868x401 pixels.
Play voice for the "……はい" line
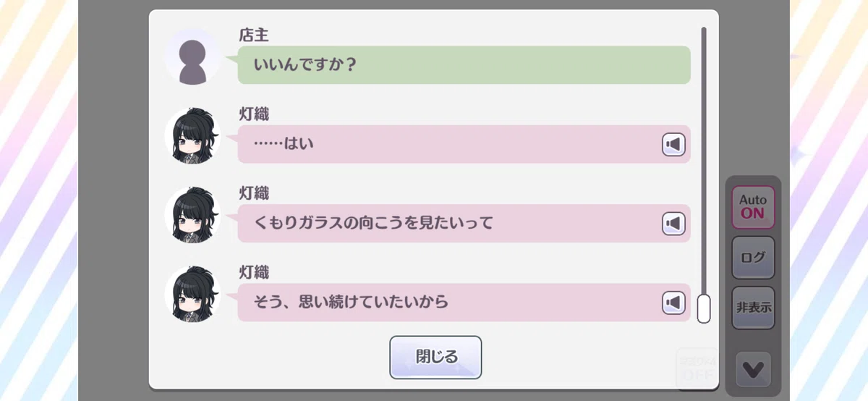673,145
